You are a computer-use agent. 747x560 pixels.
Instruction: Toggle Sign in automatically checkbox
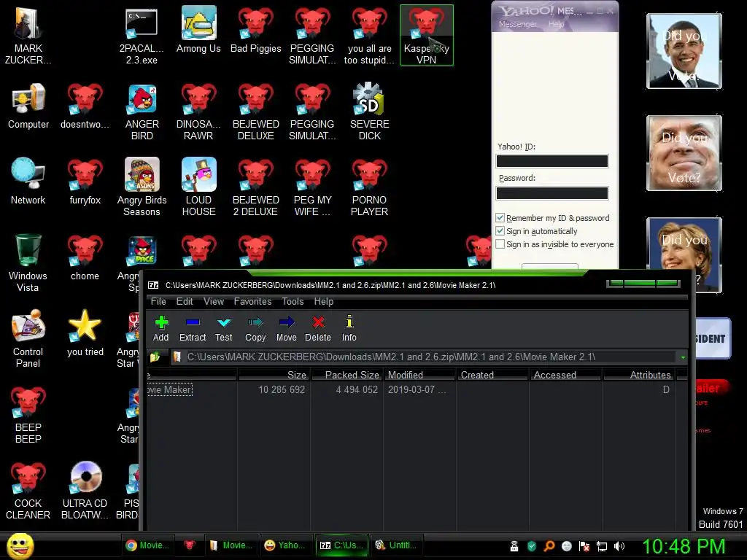pos(500,231)
